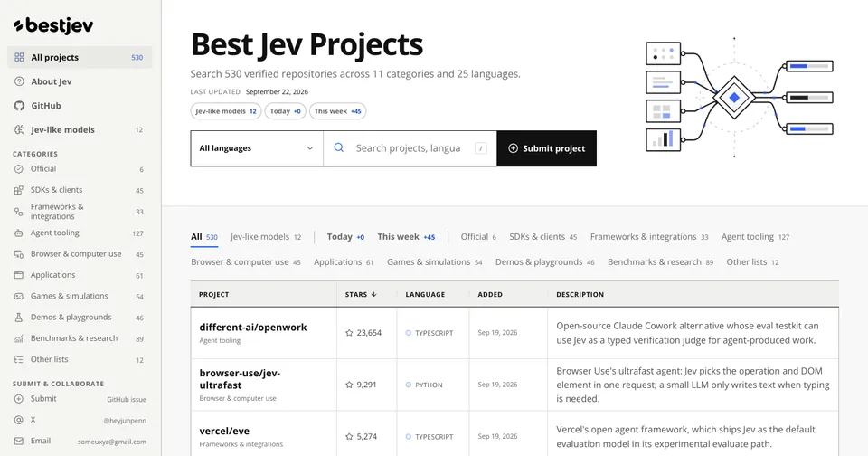Click the star icon for browser-use/jev-ultrafast
Viewport: 868px width, 456px height.
[349, 385]
